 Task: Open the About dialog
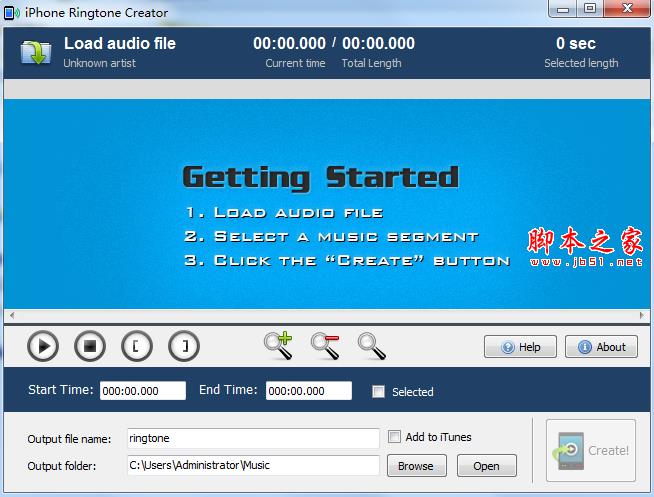click(601, 346)
